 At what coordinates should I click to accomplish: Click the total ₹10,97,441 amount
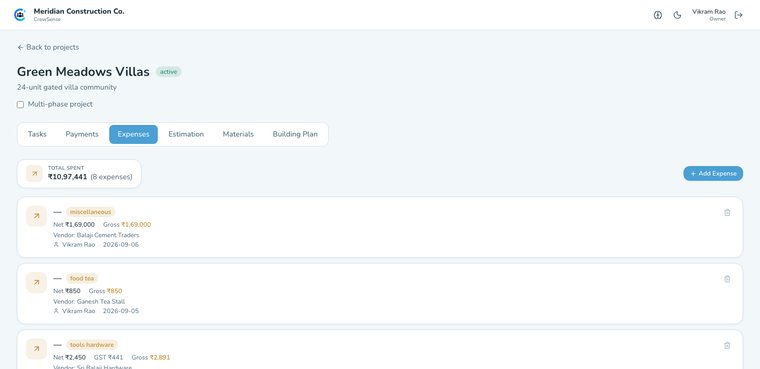[x=67, y=177]
